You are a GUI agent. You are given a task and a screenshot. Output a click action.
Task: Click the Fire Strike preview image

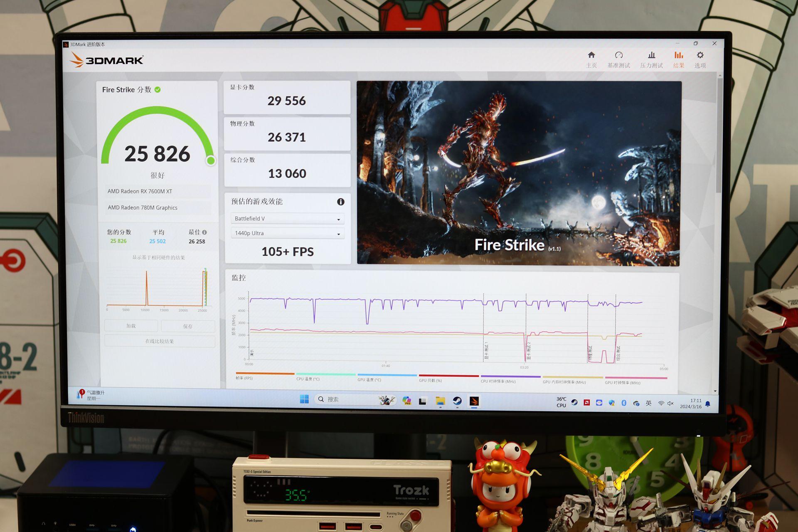pos(519,173)
